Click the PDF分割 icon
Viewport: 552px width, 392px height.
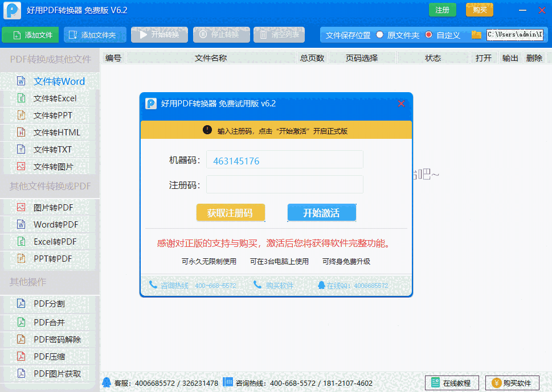click(21, 303)
